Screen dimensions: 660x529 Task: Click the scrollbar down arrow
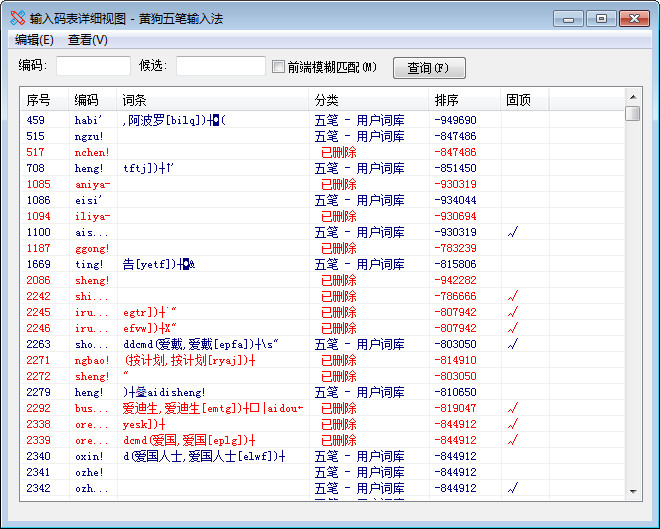click(x=632, y=491)
